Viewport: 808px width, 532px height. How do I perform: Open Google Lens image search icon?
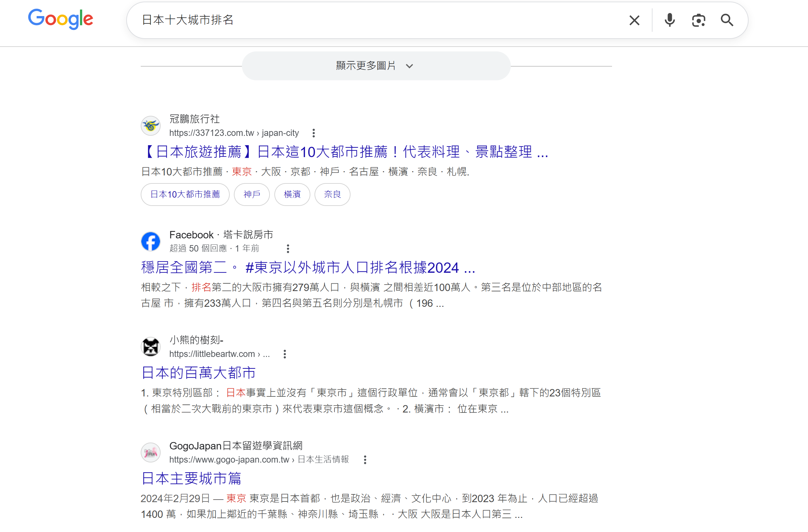pyautogui.click(x=698, y=20)
